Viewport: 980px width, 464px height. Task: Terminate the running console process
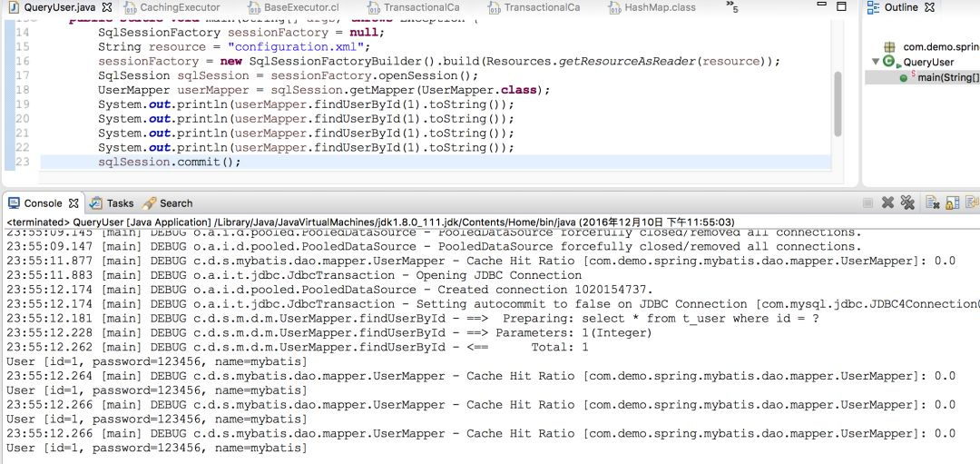(868, 202)
